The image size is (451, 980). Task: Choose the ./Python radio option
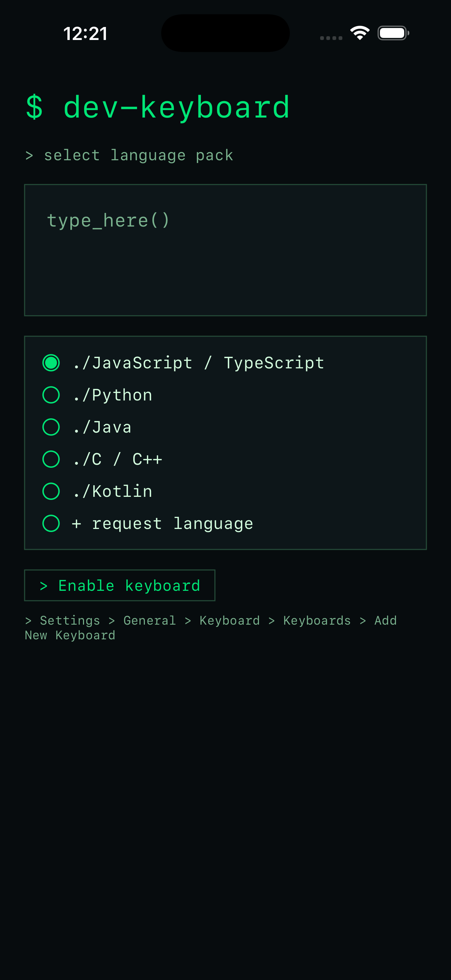pyautogui.click(x=51, y=395)
